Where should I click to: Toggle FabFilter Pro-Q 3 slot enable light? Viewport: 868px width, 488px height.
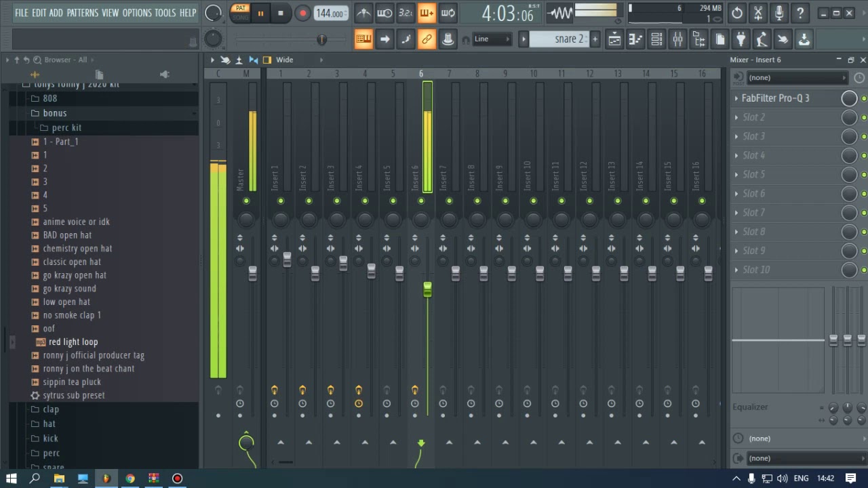click(x=864, y=99)
